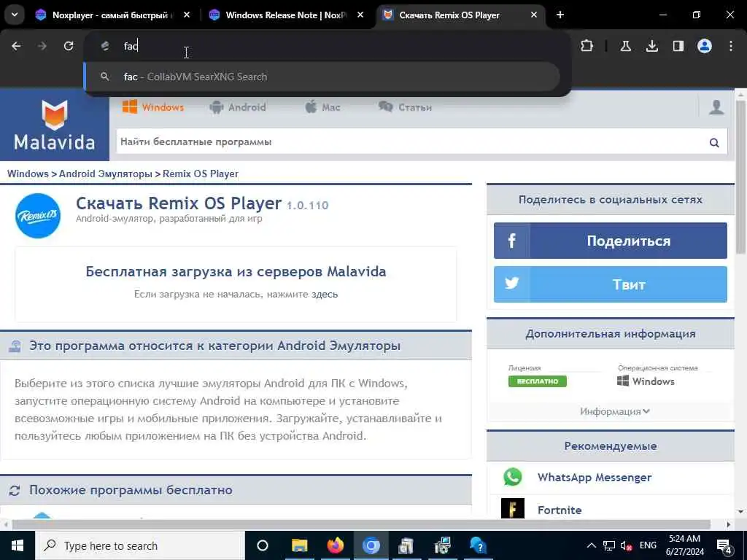Click the Windows operating system entry

coord(646,381)
